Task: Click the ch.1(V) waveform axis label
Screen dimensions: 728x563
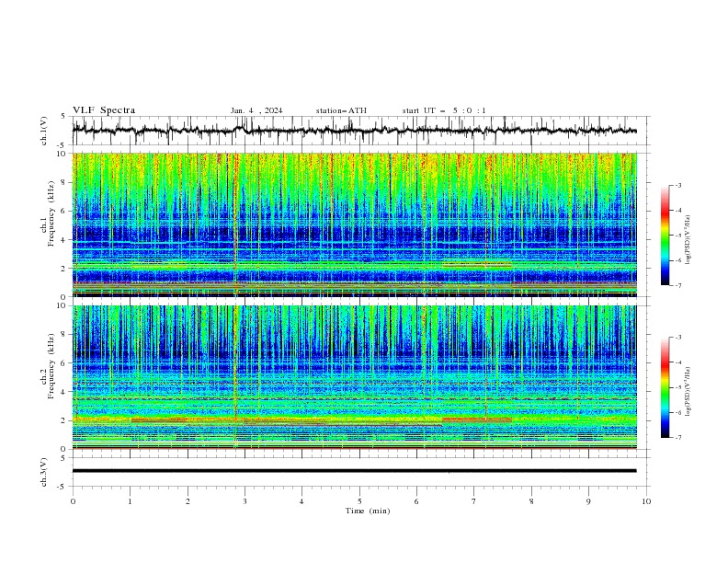Action: click(44, 131)
